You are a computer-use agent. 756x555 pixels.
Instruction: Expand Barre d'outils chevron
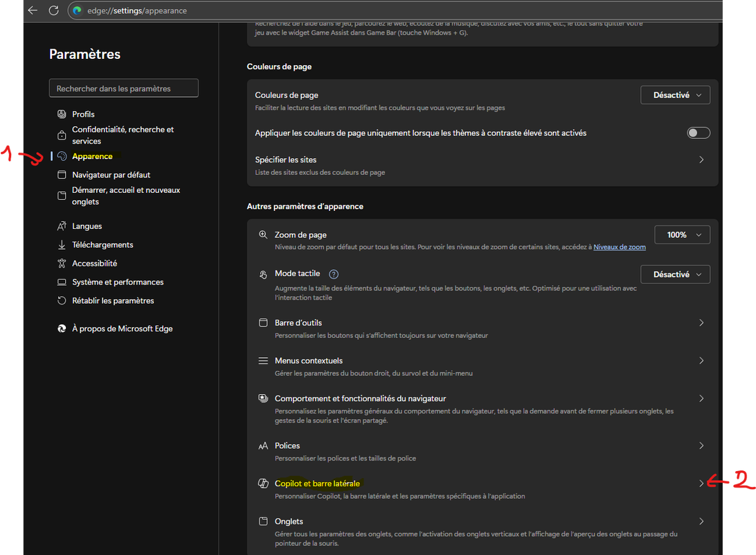pos(701,323)
